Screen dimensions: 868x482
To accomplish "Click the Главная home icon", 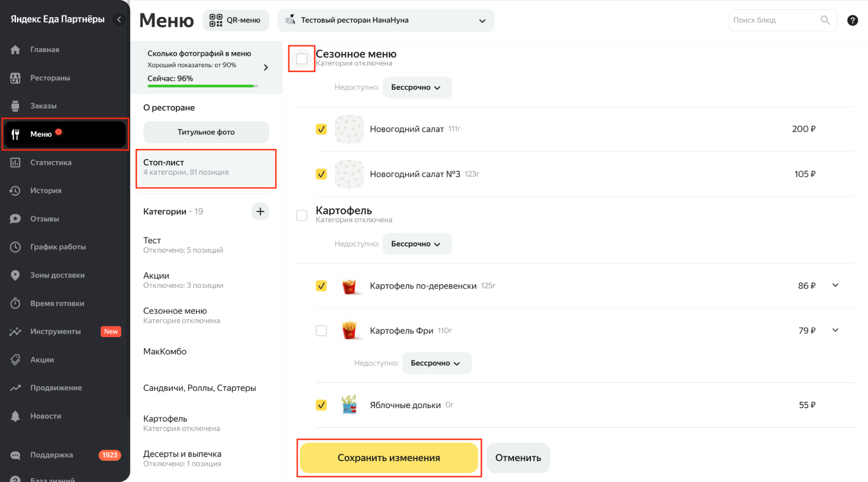I will 15,49.
